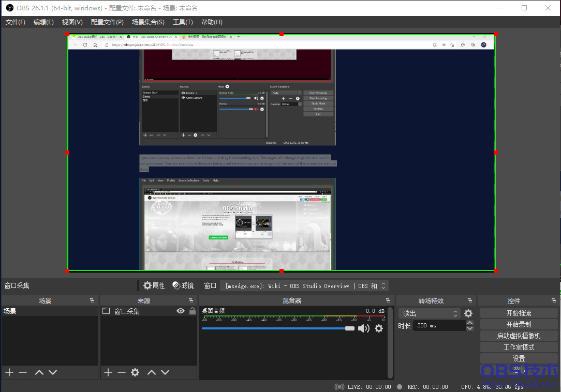
Task: Click the LIVE status broadcast icon
Action: click(x=339, y=387)
